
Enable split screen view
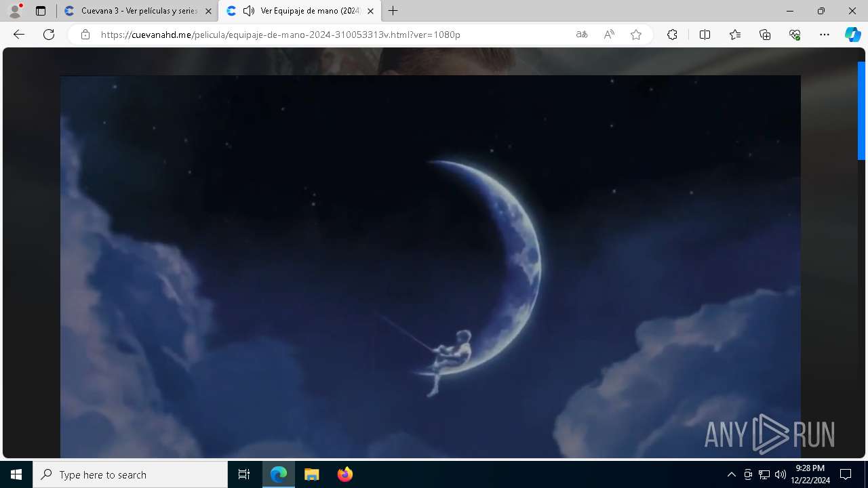click(705, 35)
